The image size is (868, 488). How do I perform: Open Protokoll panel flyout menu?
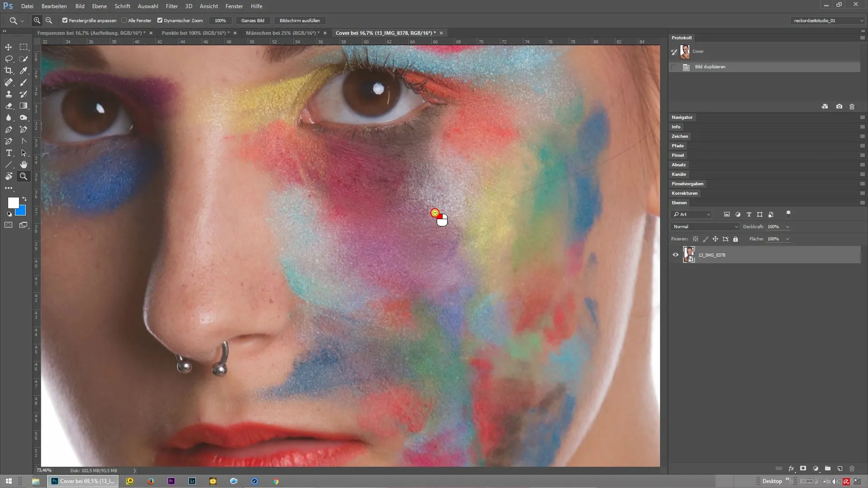pyautogui.click(x=862, y=38)
